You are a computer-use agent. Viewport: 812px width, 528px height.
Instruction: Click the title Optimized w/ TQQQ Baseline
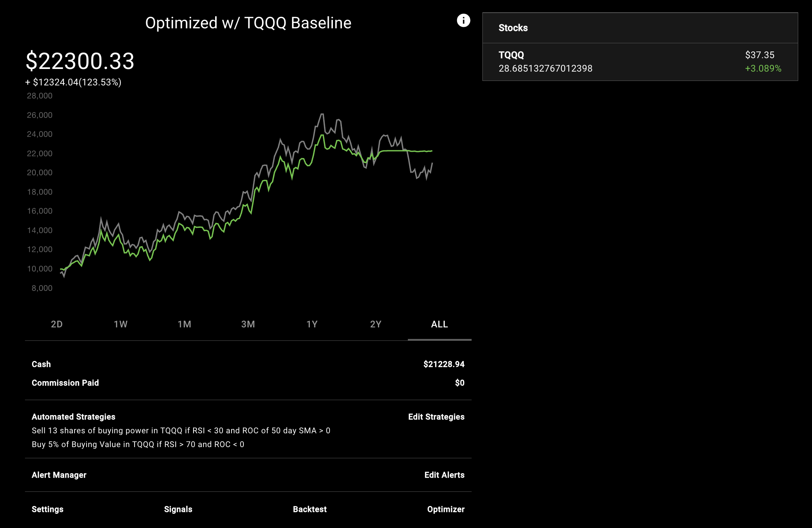248,23
